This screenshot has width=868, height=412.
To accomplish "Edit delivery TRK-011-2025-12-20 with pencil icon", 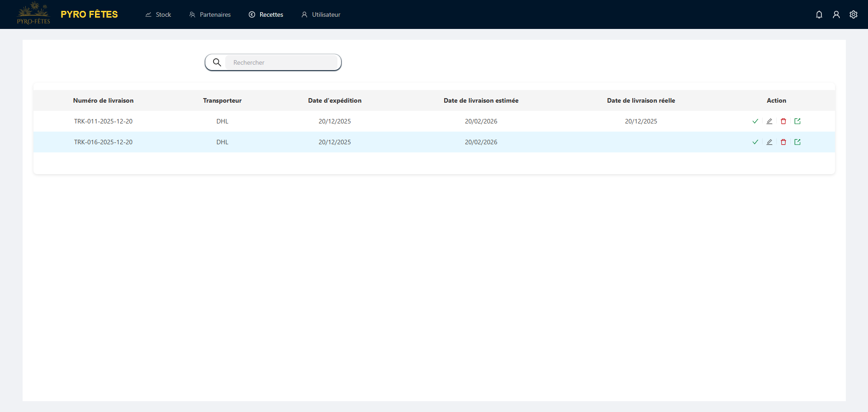I will 769,121.
